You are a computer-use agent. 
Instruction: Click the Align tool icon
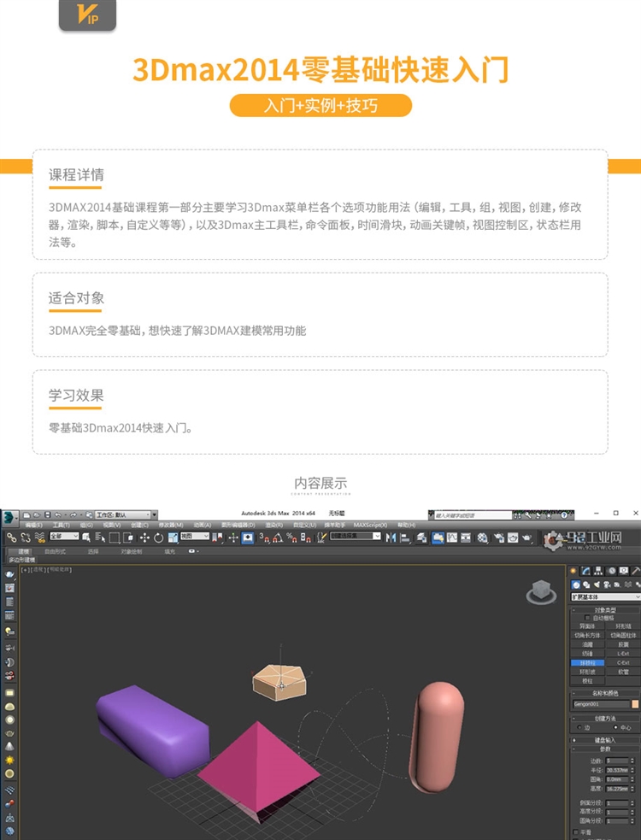(x=405, y=537)
